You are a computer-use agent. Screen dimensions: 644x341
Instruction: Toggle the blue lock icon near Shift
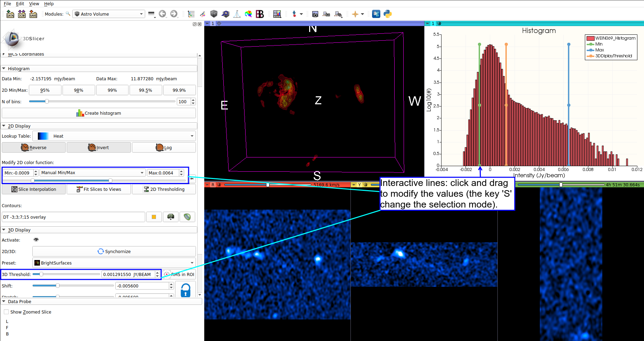coord(185,290)
